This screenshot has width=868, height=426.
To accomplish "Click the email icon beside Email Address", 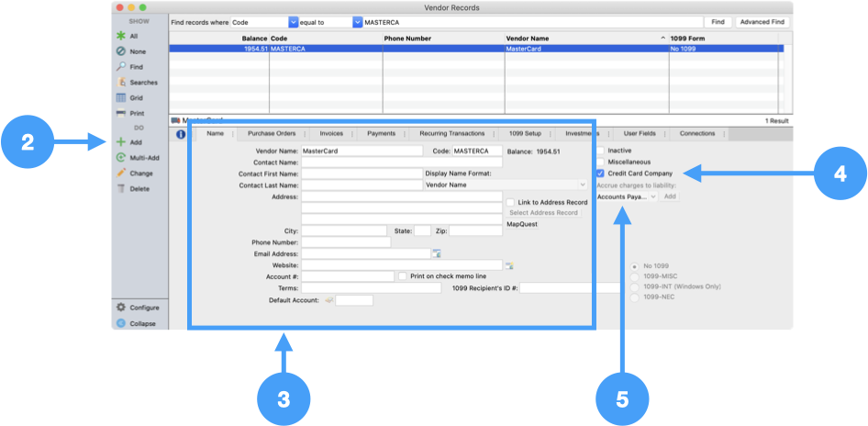I will pyautogui.click(x=438, y=253).
